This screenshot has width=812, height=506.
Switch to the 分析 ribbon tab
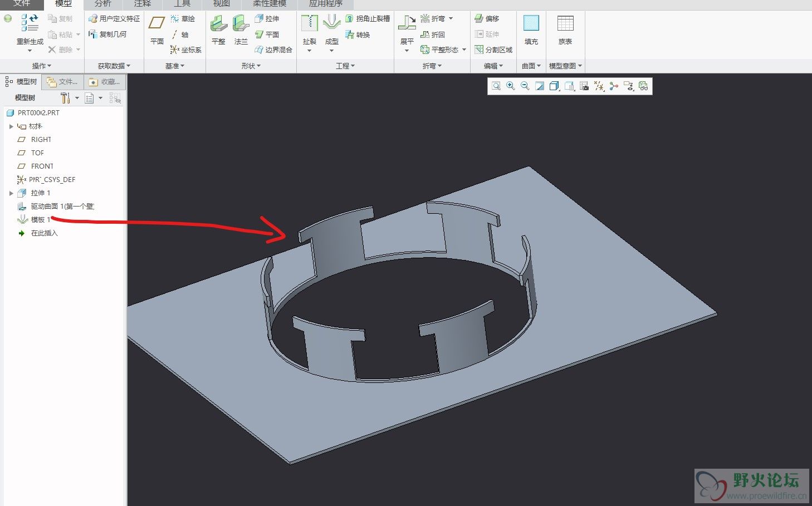[x=102, y=4]
